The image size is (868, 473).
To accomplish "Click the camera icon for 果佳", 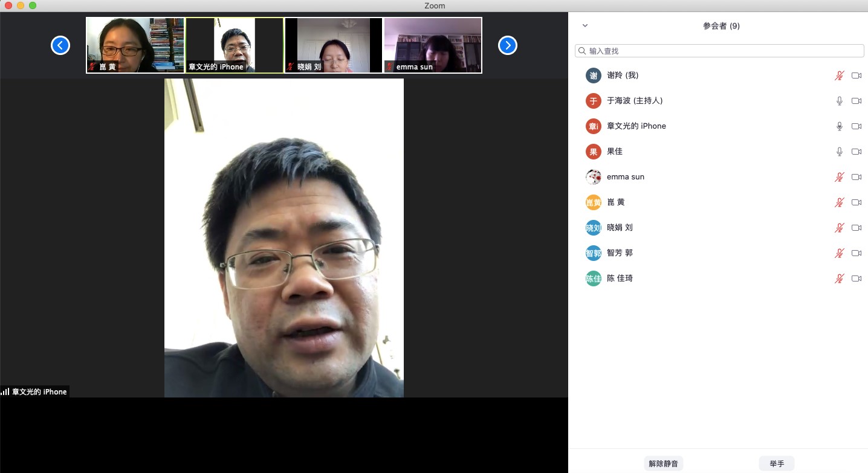I will [856, 152].
